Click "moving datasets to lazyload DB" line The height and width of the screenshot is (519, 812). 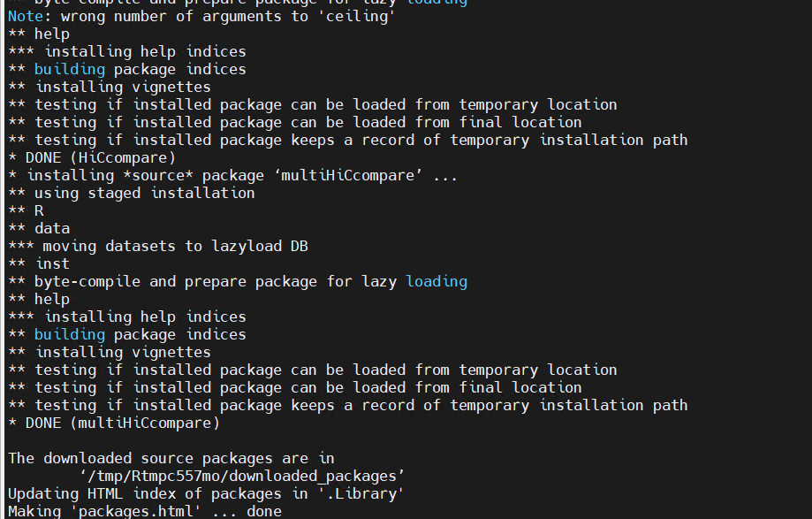point(158,246)
